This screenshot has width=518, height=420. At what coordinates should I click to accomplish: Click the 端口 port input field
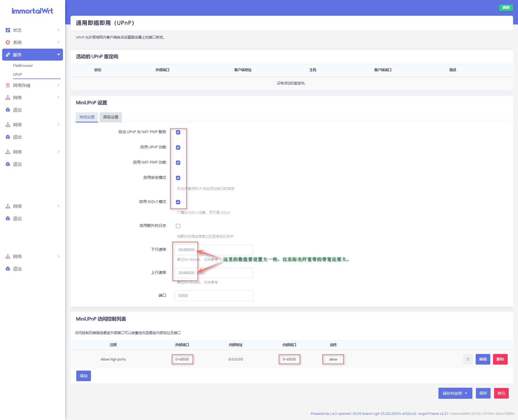[214, 296]
